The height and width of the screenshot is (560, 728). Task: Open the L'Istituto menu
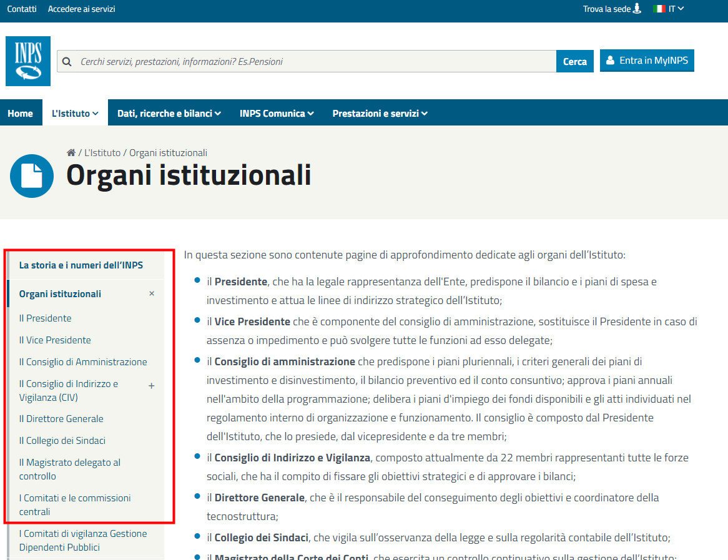[x=75, y=113]
